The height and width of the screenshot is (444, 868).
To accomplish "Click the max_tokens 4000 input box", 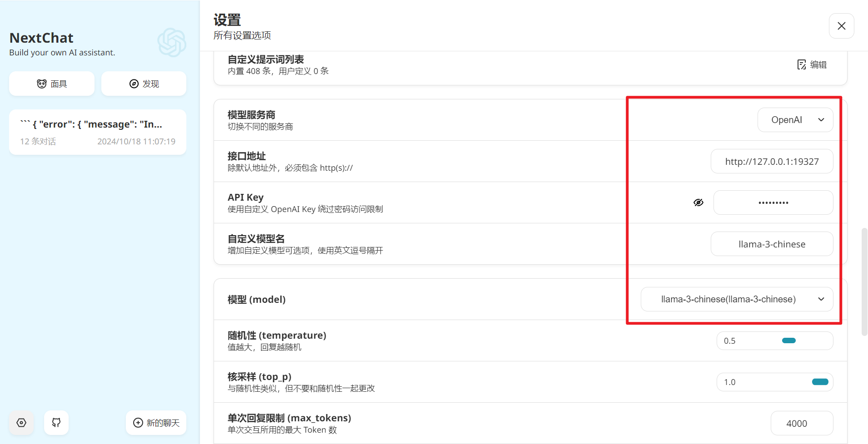I will [x=802, y=424].
